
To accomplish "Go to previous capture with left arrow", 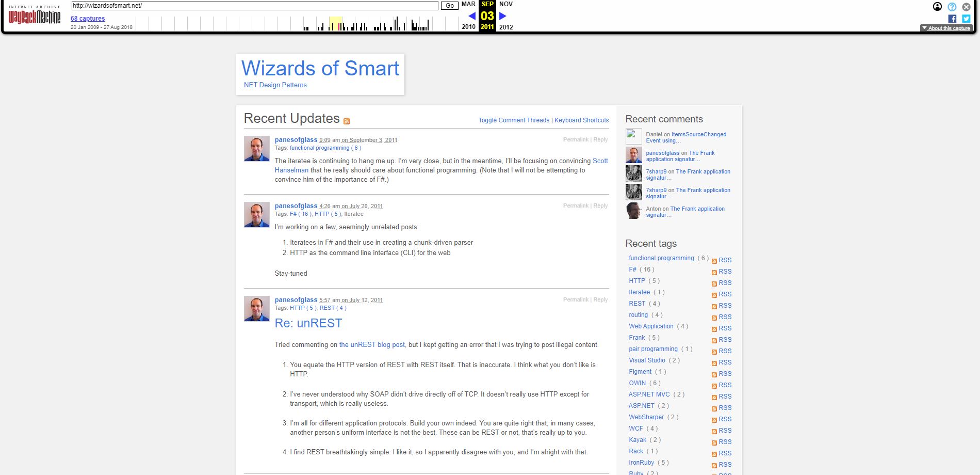I will tap(471, 16).
